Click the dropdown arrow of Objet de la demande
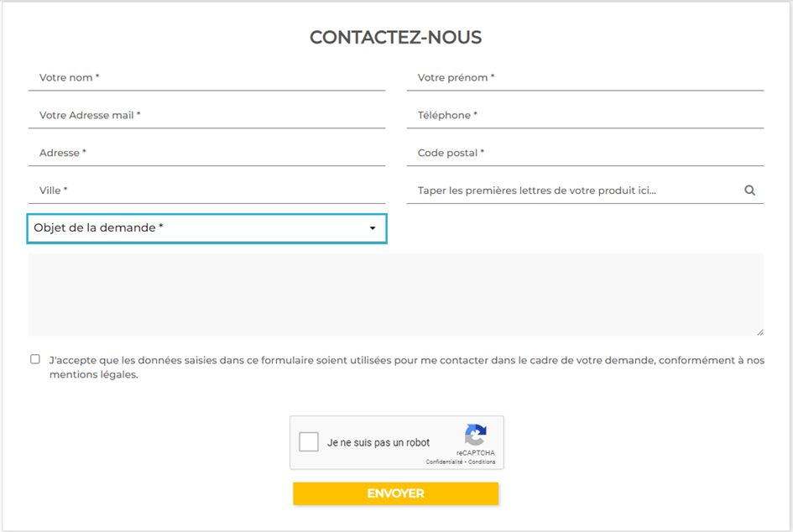The height and width of the screenshot is (532, 793). (373, 228)
